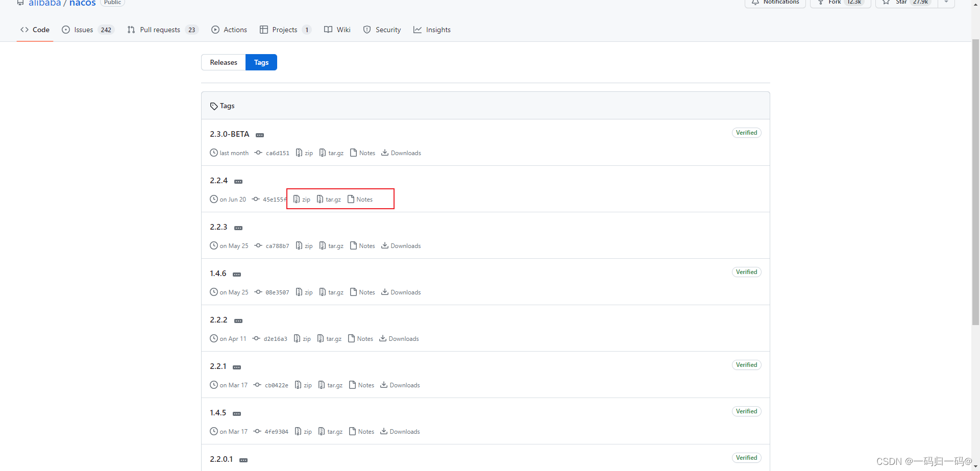980x471 pixels.
Task: Open the Code tab
Action: (35, 30)
